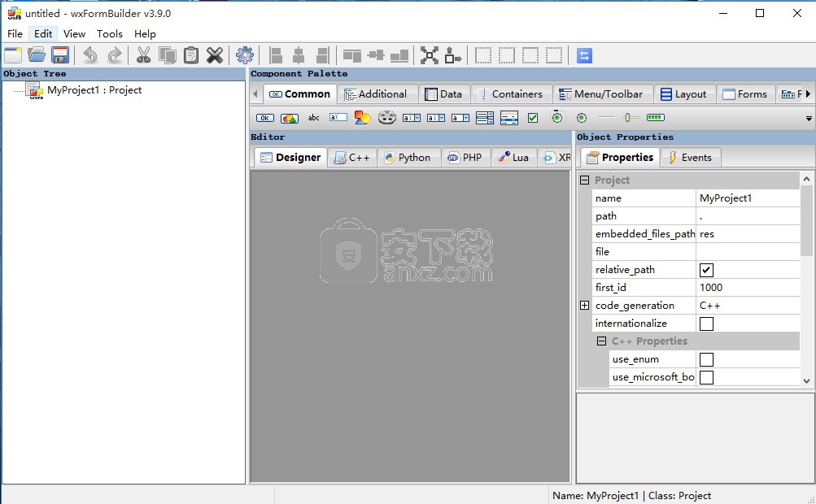
Task: Add a slider widget from the palette
Action: pos(631,118)
